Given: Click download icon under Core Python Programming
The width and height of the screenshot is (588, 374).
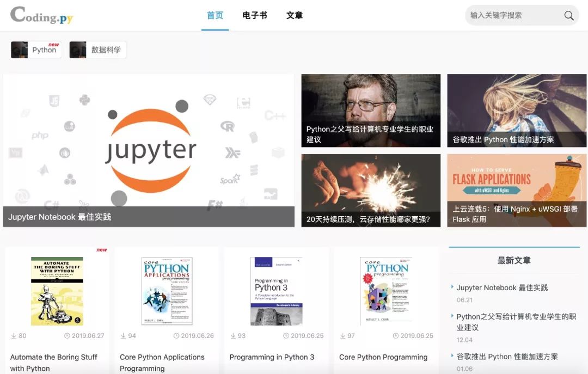Looking at the screenshot, I should 343,336.
